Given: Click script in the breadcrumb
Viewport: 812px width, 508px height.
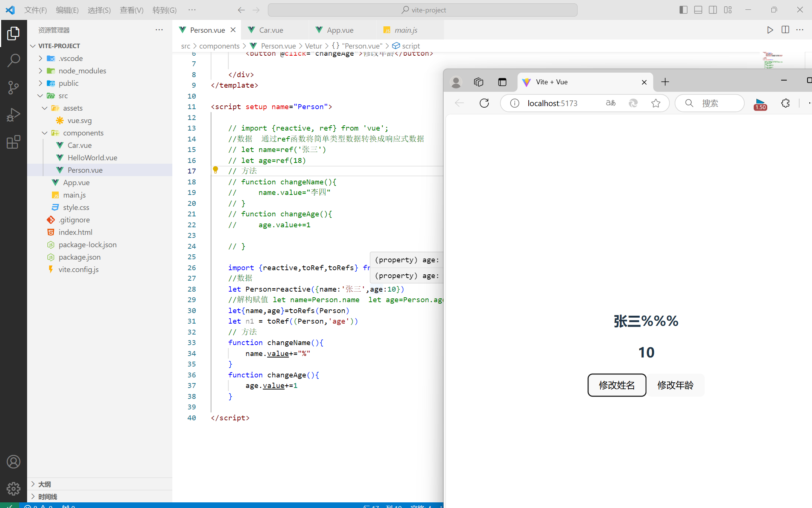Looking at the screenshot, I should [x=411, y=46].
